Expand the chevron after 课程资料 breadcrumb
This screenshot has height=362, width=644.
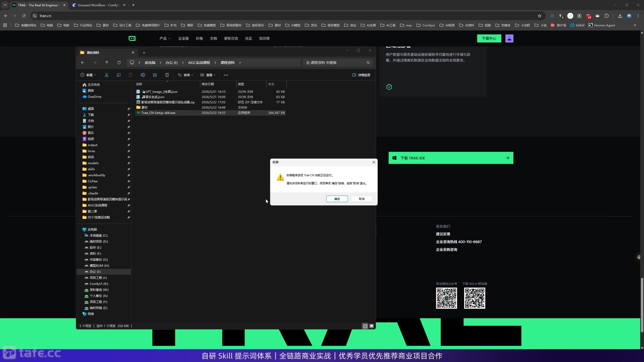(x=240, y=63)
